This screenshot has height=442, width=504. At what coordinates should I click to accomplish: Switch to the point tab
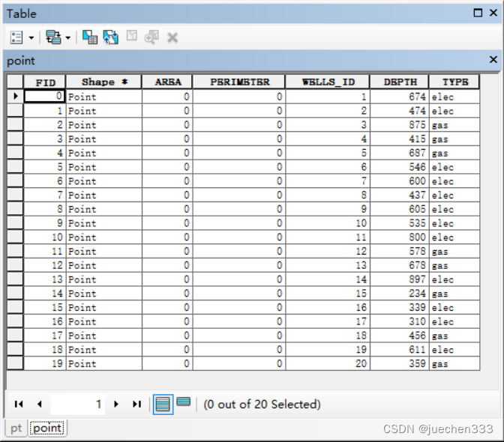coord(47,429)
